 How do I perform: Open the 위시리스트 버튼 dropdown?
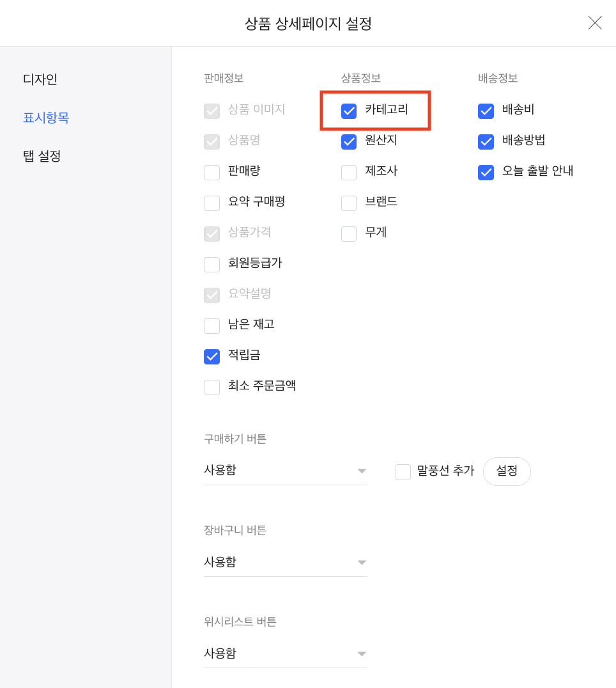click(285, 653)
